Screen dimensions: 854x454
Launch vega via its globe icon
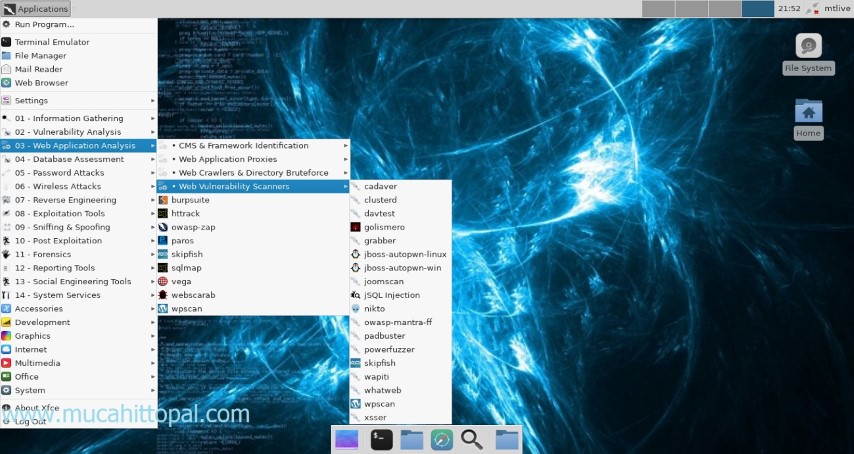(x=162, y=281)
